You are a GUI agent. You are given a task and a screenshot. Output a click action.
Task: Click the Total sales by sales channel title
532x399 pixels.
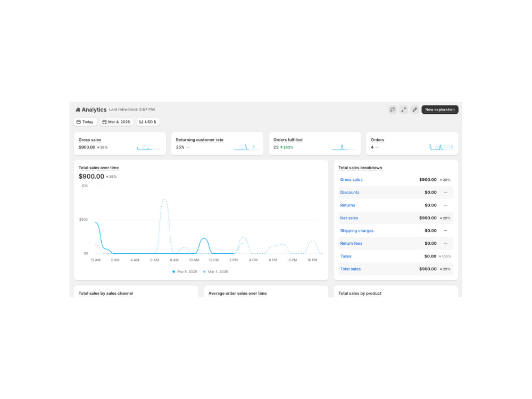click(x=105, y=294)
